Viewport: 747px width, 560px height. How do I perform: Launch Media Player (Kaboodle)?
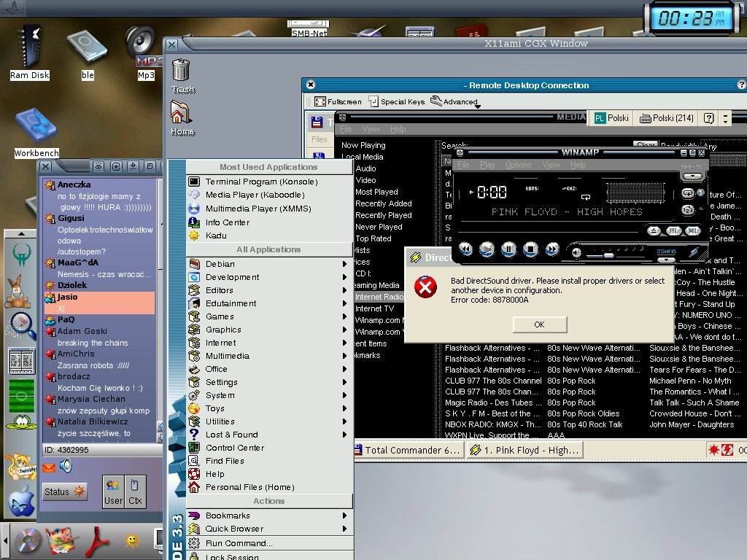269,195
